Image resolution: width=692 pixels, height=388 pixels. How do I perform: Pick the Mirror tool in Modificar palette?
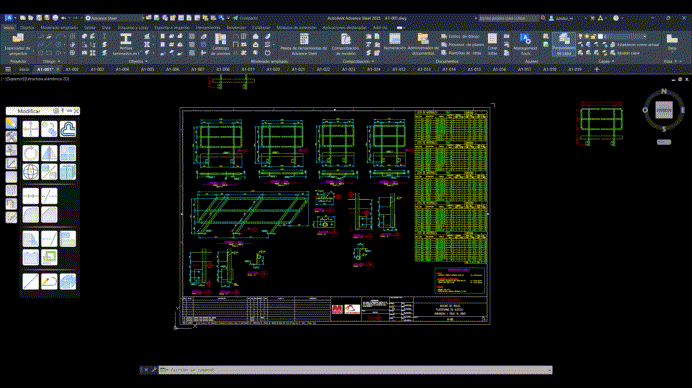[x=49, y=153]
